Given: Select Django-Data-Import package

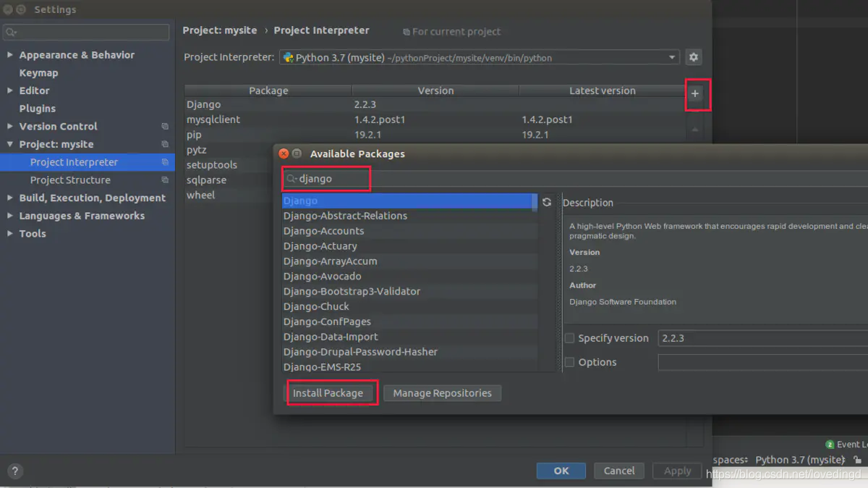Looking at the screenshot, I should click(x=407, y=337).
